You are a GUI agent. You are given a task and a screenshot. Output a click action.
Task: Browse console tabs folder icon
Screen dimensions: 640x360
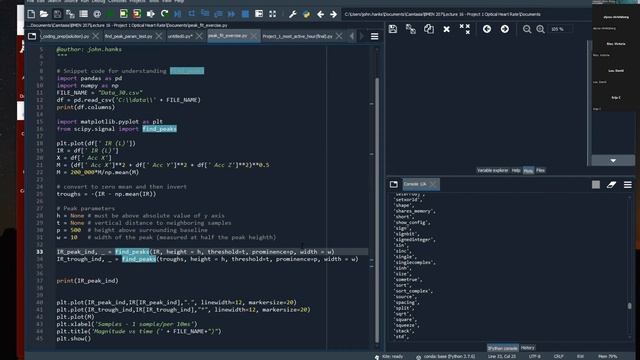click(393, 184)
